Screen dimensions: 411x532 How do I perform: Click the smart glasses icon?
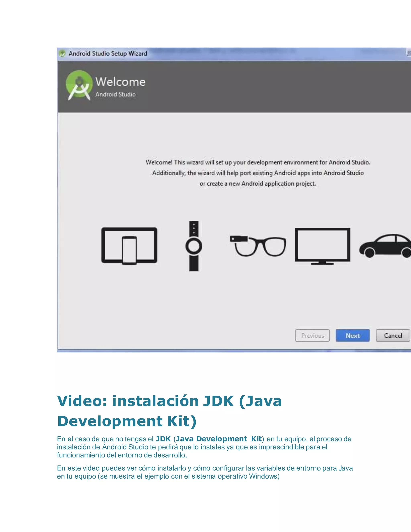pos(258,246)
